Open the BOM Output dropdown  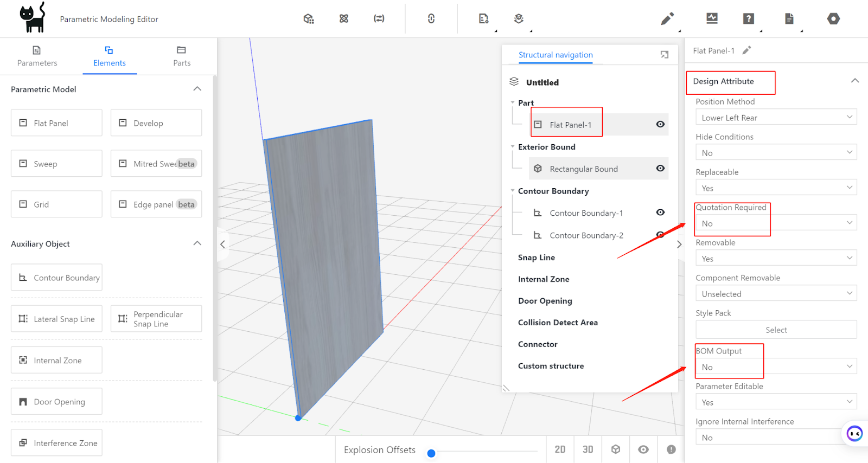[x=776, y=367]
